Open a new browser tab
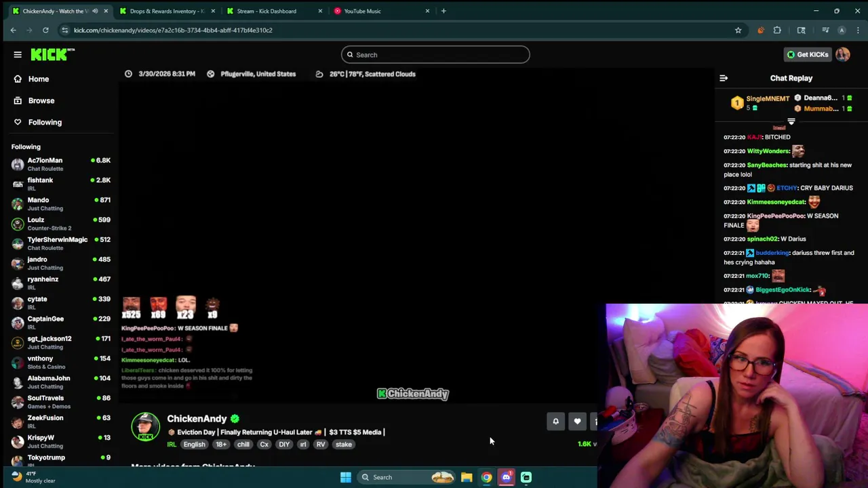This screenshot has height=488, width=868. coord(443,11)
